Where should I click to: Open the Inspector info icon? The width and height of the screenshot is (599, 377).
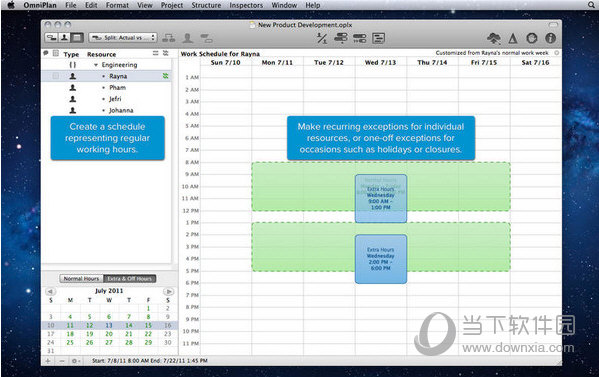pos(550,38)
